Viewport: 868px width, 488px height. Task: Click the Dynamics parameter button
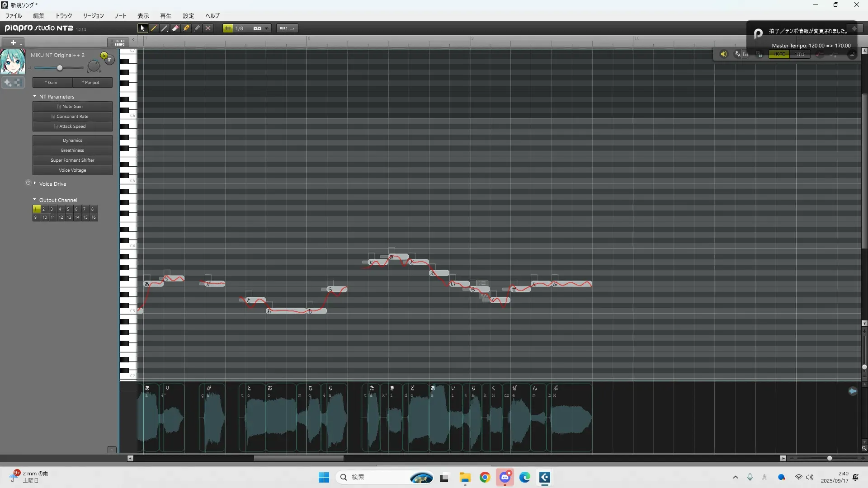[x=72, y=141]
